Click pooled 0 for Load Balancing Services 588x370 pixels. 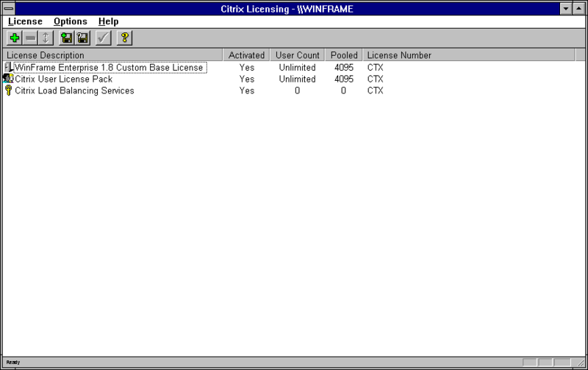(x=343, y=90)
